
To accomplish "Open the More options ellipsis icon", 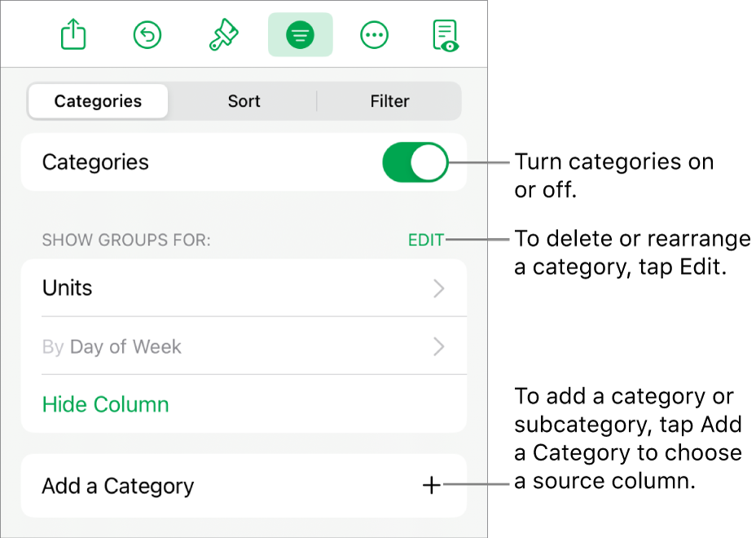I will pos(374,35).
